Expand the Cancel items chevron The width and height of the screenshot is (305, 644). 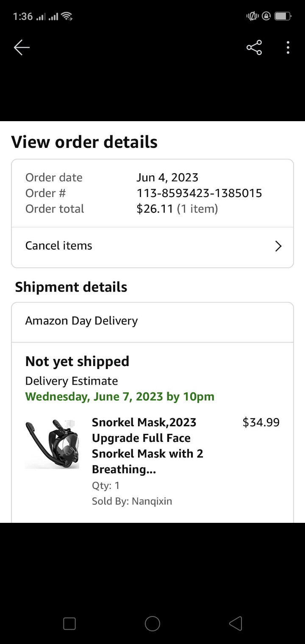(278, 246)
